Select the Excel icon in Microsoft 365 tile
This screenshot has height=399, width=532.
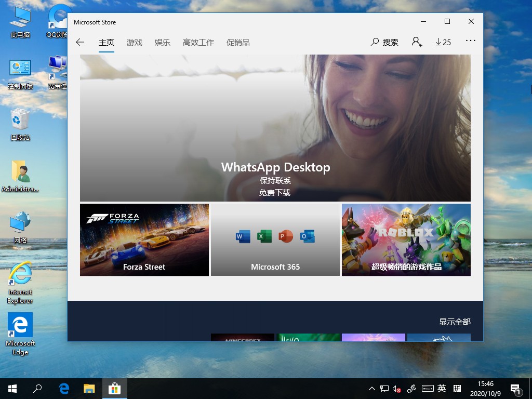[264, 236]
